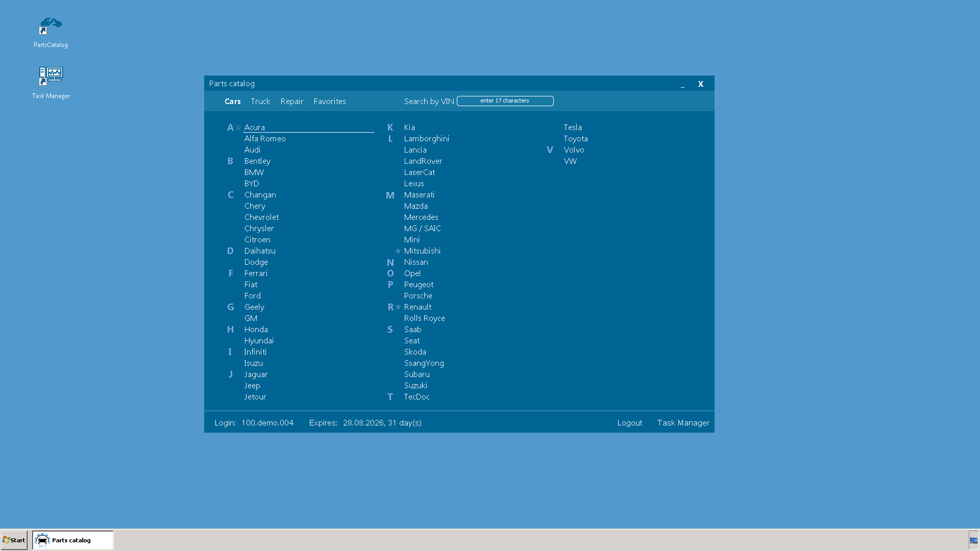The image size is (980, 551).
Task: Open the PartsCatalog desktop shortcut
Action: [x=51, y=33]
